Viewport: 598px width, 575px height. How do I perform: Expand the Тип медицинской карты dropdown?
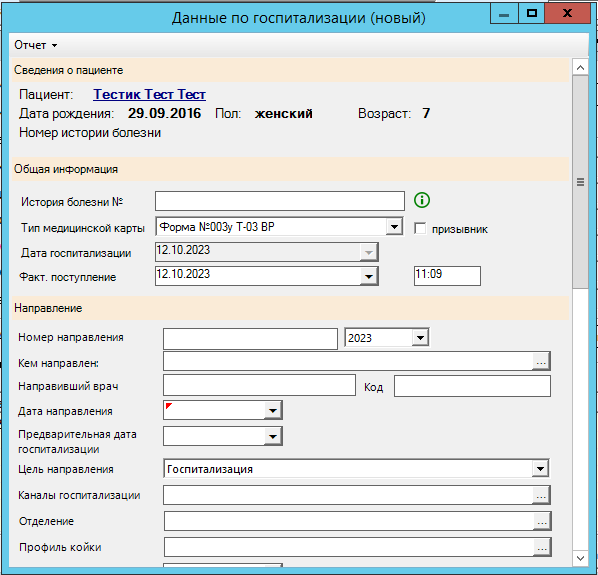click(394, 227)
